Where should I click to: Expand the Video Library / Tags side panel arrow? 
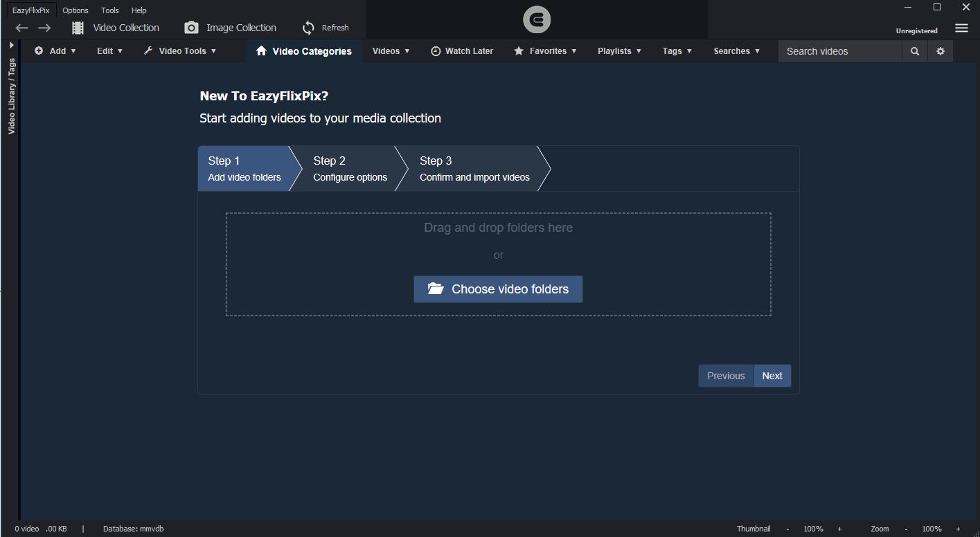pyautogui.click(x=11, y=45)
